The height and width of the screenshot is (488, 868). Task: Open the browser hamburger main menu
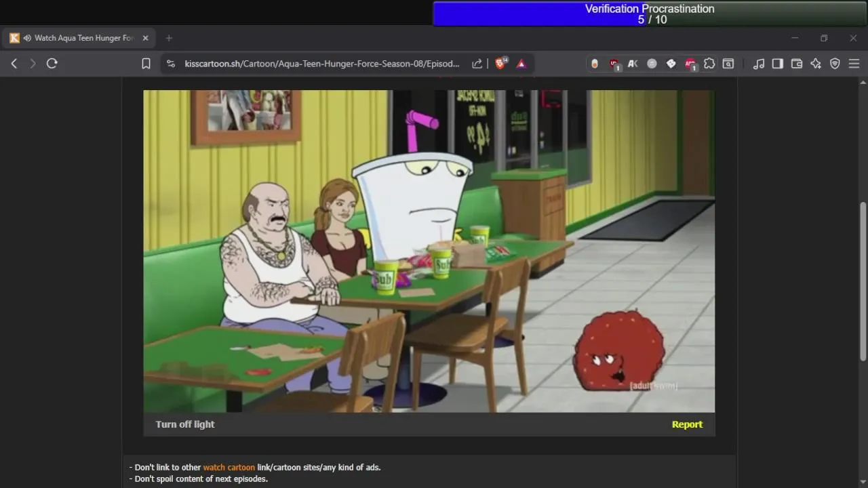(x=854, y=64)
